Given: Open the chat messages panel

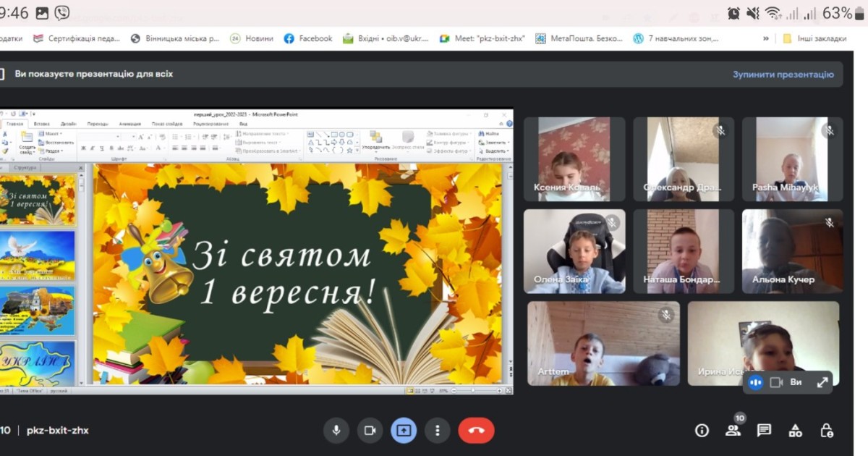Looking at the screenshot, I should pyautogui.click(x=764, y=430).
